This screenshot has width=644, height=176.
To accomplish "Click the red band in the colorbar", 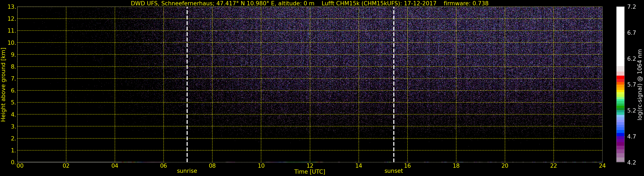I will (620, 79).
